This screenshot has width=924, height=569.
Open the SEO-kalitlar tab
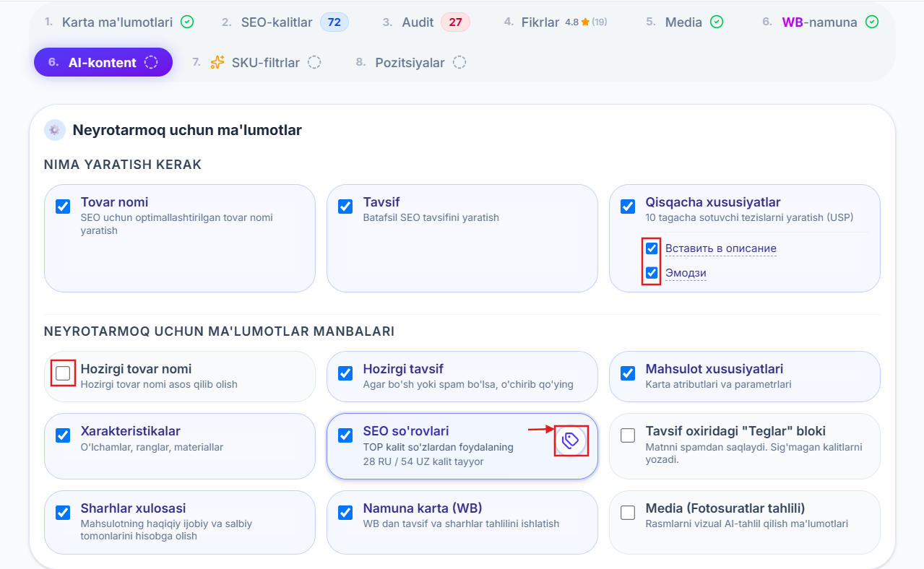tap(285, 22)
